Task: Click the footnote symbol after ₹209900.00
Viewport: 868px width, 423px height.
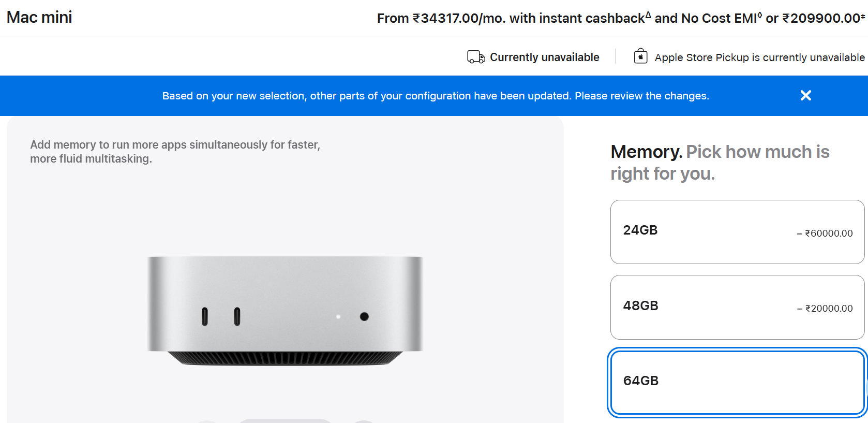Action: coord(863,16)
